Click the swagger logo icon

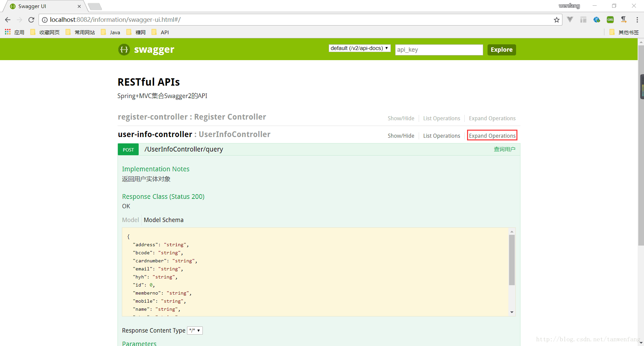pos(124,50)
